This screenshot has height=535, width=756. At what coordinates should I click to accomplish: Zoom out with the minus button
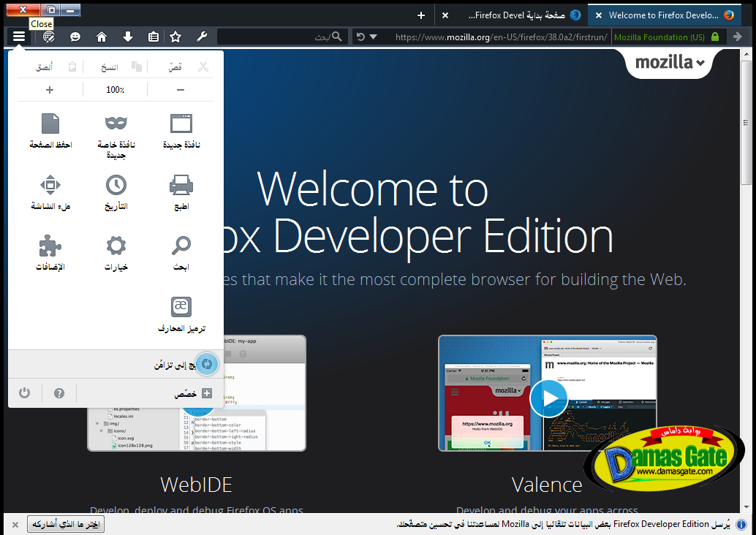tap(181, 90)
